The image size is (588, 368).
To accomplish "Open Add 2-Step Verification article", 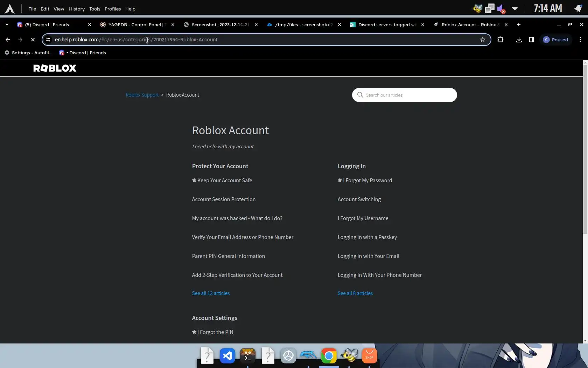I will [237, 275].
